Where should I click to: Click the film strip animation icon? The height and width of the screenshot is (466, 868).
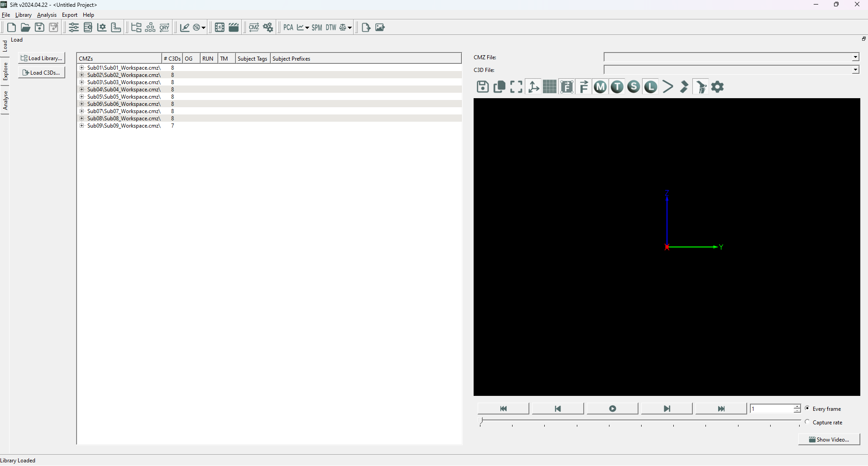[x=220, y=28]
